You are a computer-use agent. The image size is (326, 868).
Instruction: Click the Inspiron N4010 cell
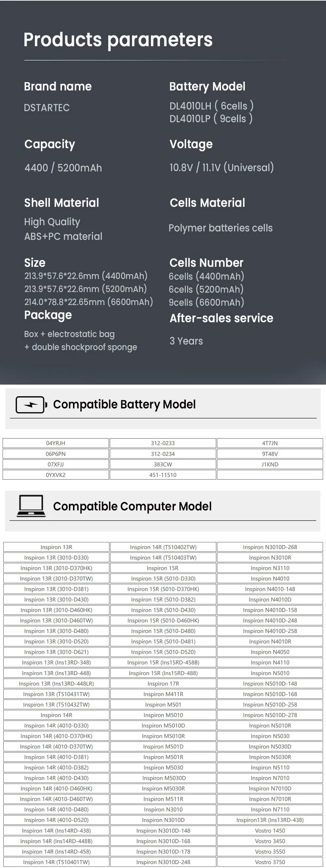tap(270, 579)
